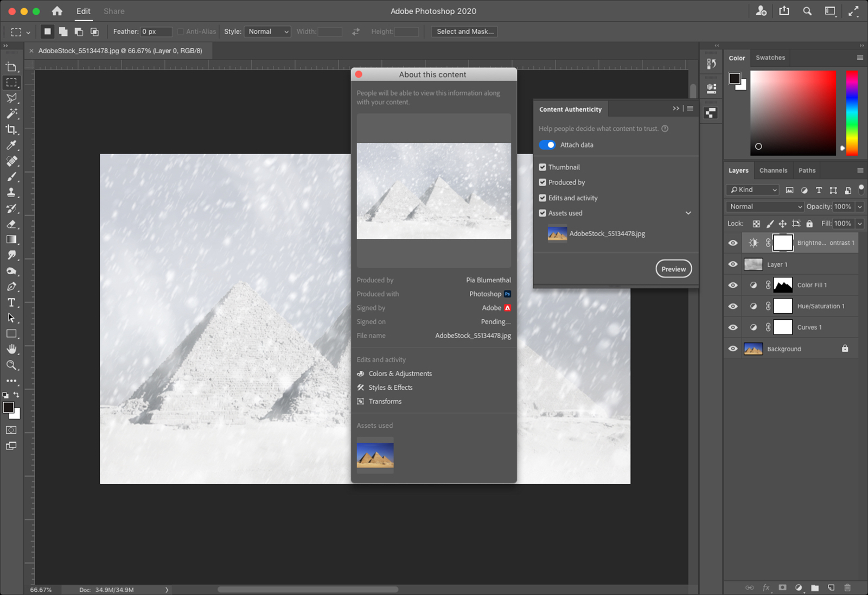Select the Hand tool
The height and width of the screenshot is (595, 868).
click(x=12, y=349)
